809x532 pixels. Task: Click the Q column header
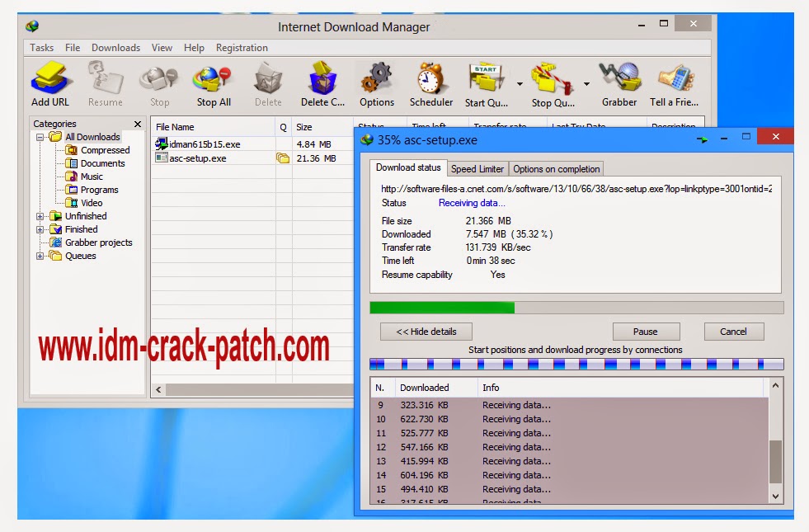[283, 127]
